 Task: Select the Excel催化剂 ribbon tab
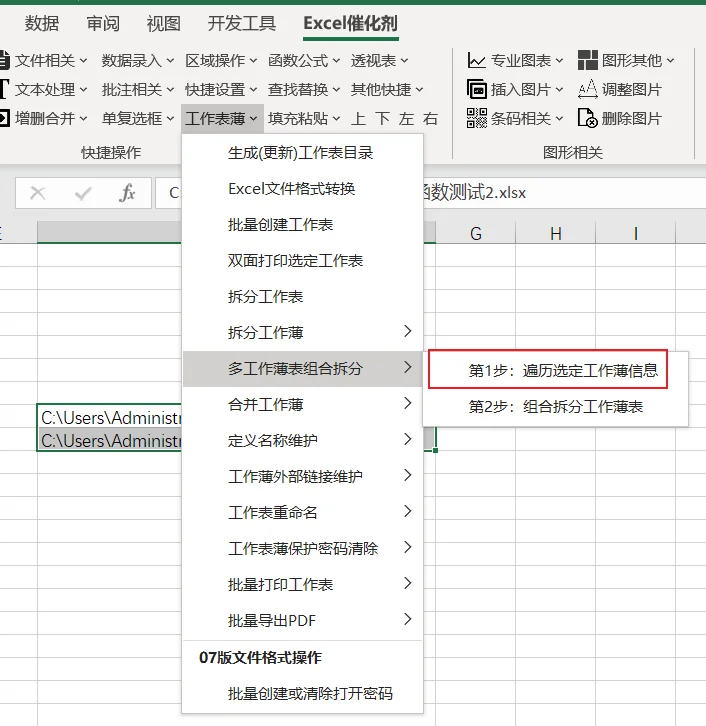pyautogui.click(x=350, y=23)
